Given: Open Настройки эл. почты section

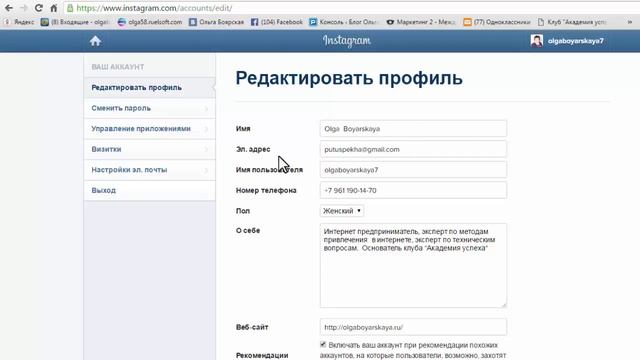Looking at the screenshot, I should 149,170.
